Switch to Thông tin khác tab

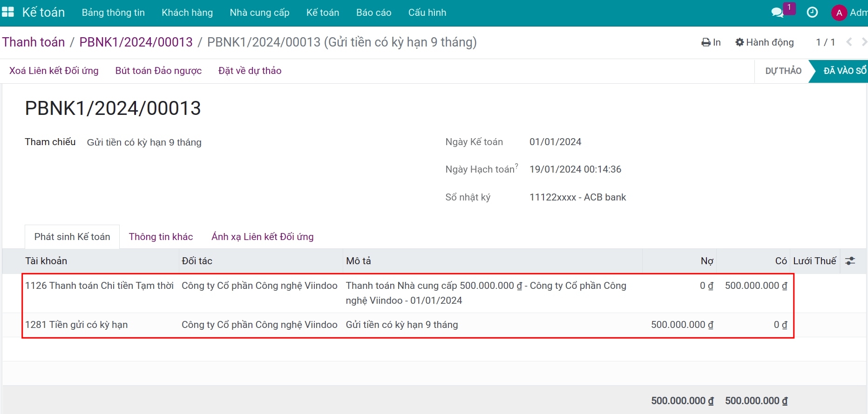161,237
